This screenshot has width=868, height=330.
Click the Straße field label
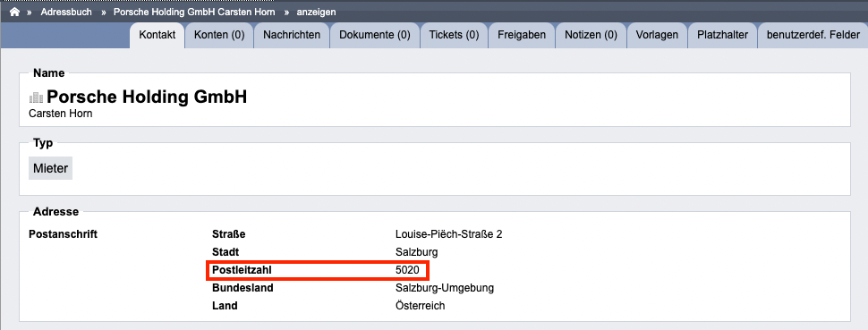(x=228, y=234)
